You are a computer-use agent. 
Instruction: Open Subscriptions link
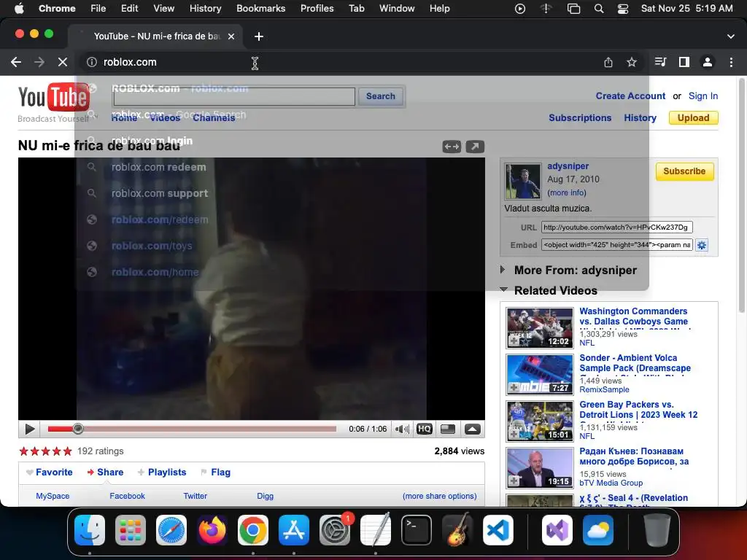coord(580,117)
